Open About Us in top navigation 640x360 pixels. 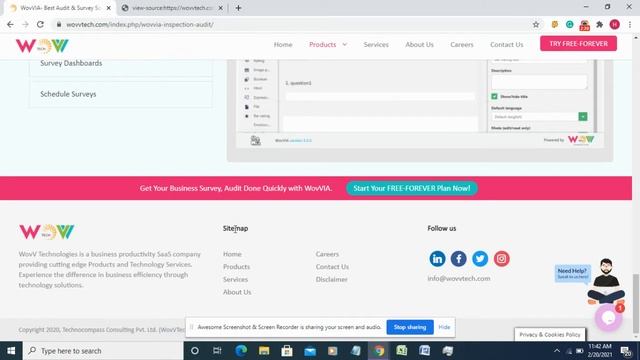(419, 44)
